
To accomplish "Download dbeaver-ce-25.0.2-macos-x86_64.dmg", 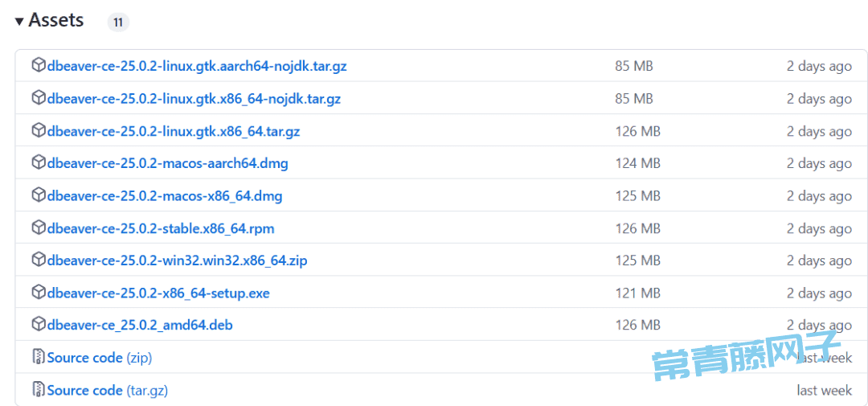I will (x=165, y=196).
